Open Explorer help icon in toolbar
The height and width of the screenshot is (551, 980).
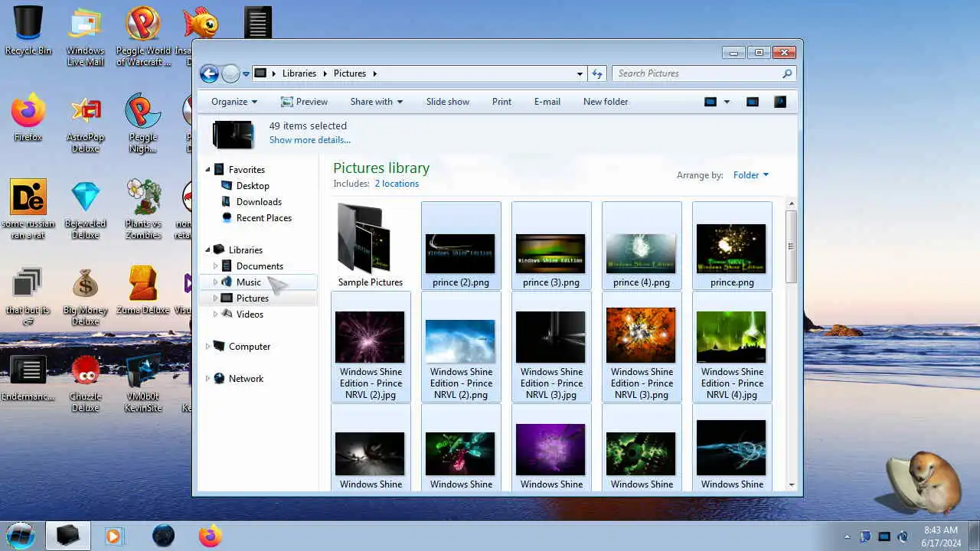tap(780, 102)
